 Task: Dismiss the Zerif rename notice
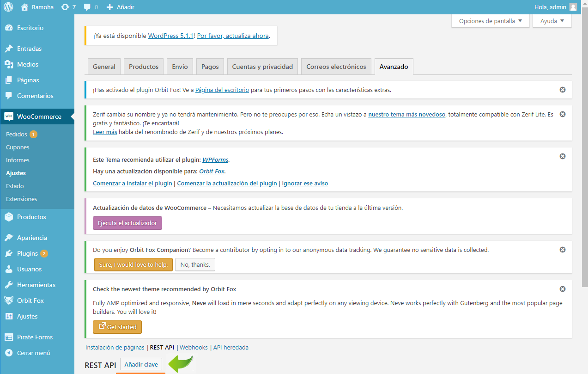[562, 114]
